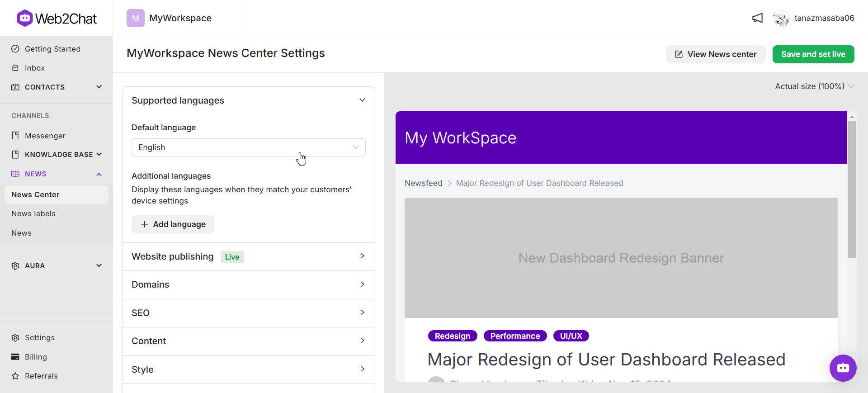Image resolution: width=868 pixels, height=393 pixels.
Task: Click the MyWorkspace M avatar icon
Action: coord(136,18)
